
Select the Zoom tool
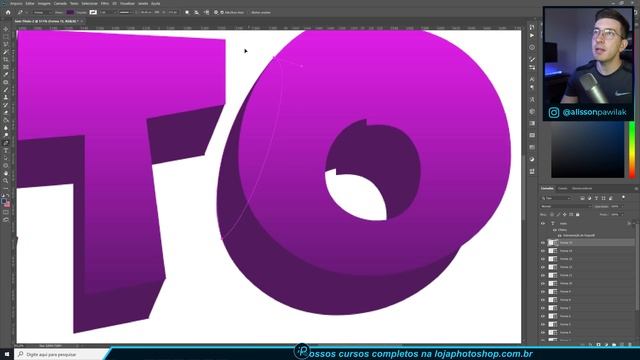click(6, 181)
